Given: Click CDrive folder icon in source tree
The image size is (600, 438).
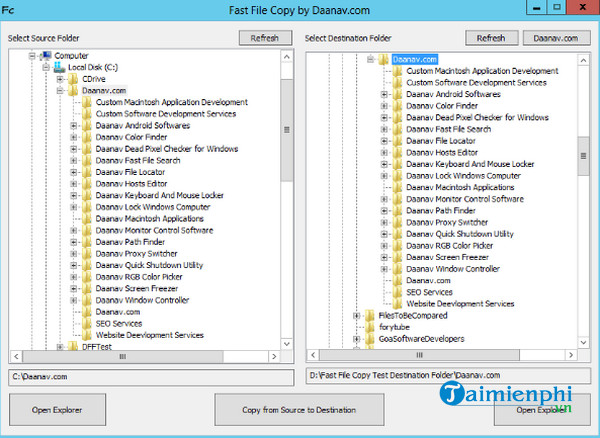Looking at the screenshot, I should [73, 79].
